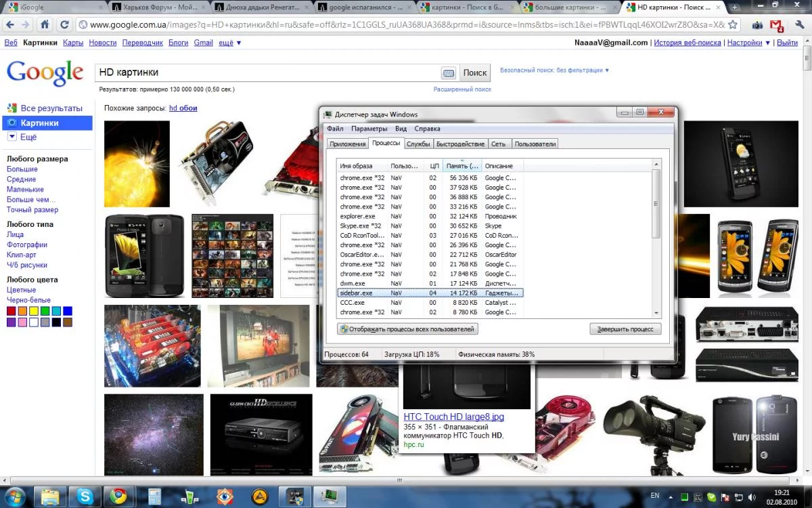Bookmark this page with the star icon

click(732, 24)
